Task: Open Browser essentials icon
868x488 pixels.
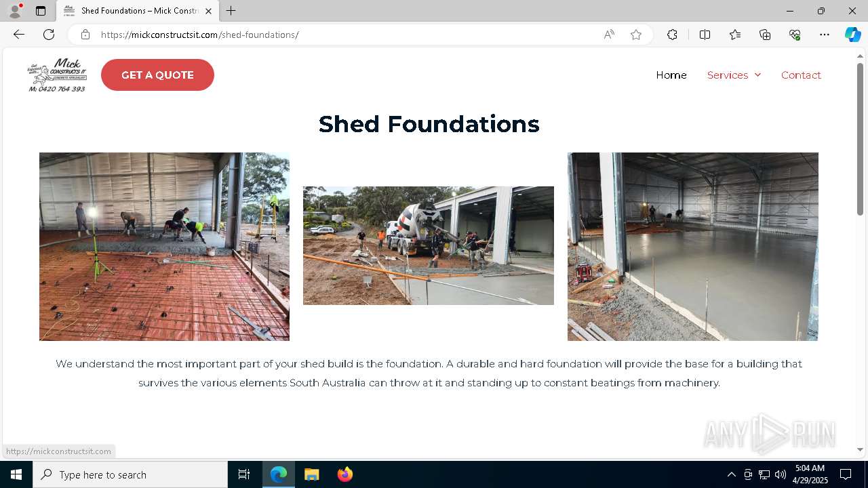Action: (795, 35)
